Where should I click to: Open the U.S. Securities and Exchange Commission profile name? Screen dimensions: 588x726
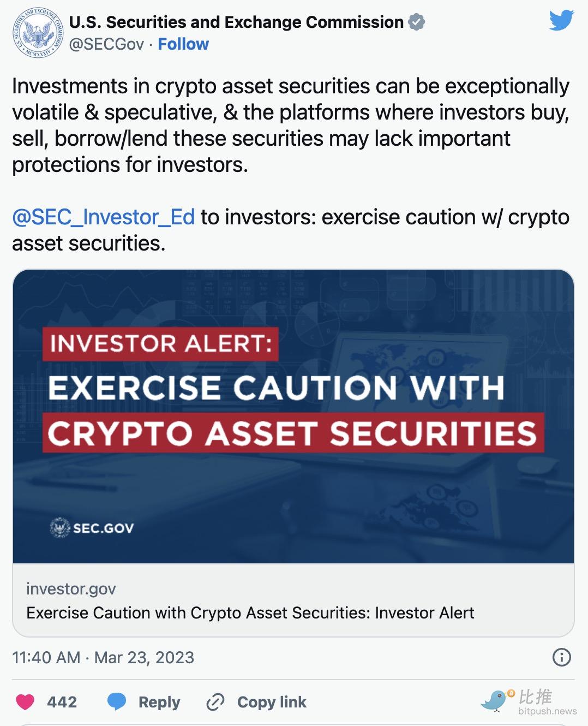[x=236, y=22]
